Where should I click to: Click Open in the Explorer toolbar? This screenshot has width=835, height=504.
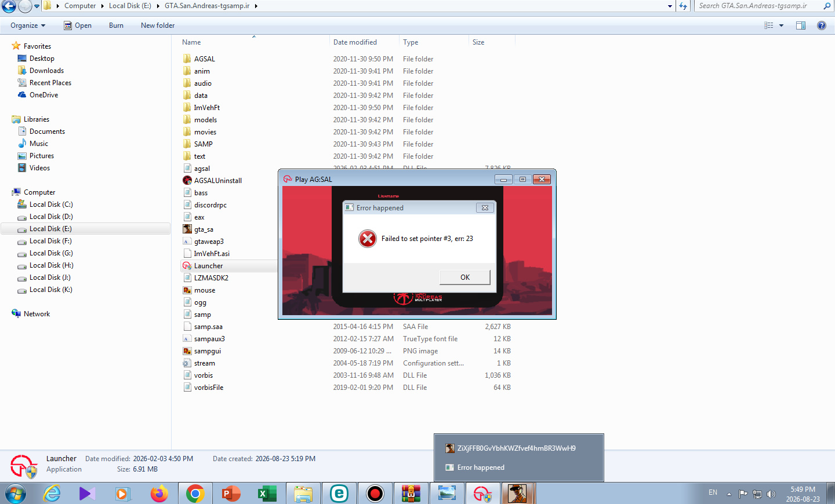coord(78,25)
